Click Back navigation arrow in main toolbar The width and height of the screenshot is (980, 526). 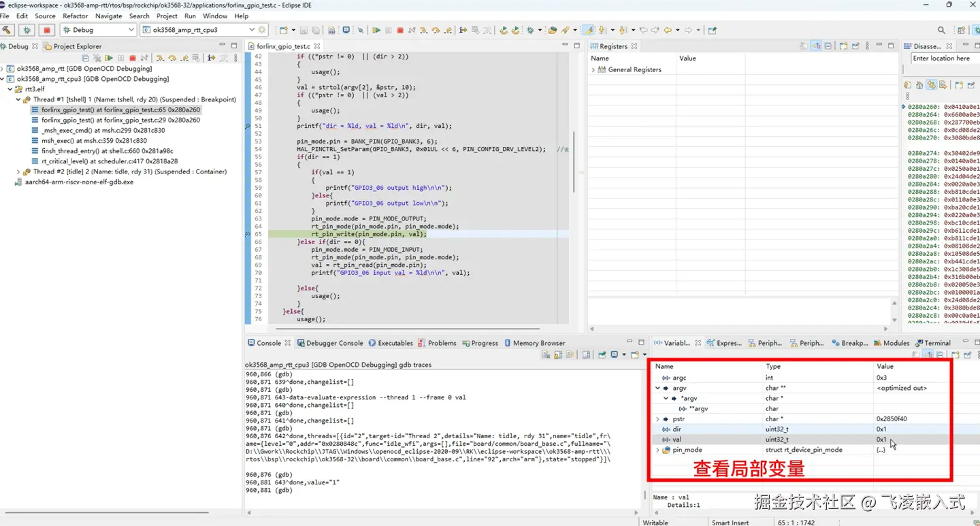pos(668,30)
